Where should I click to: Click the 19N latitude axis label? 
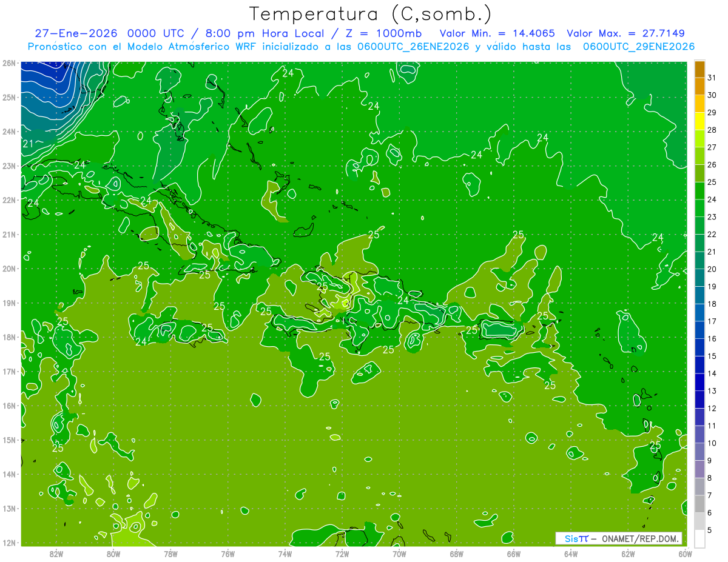8,303
